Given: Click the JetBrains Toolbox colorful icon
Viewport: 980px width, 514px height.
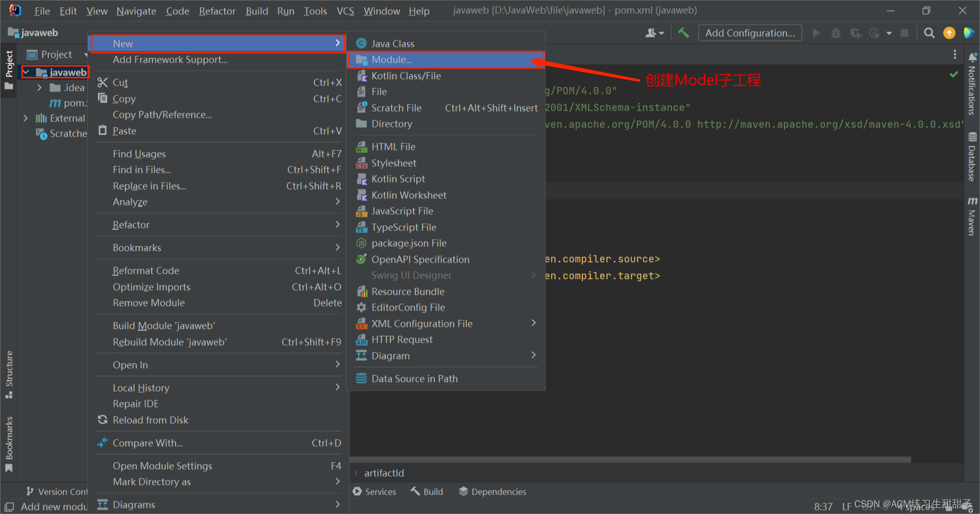Looking at the screenshot, I should pos(969,33).
